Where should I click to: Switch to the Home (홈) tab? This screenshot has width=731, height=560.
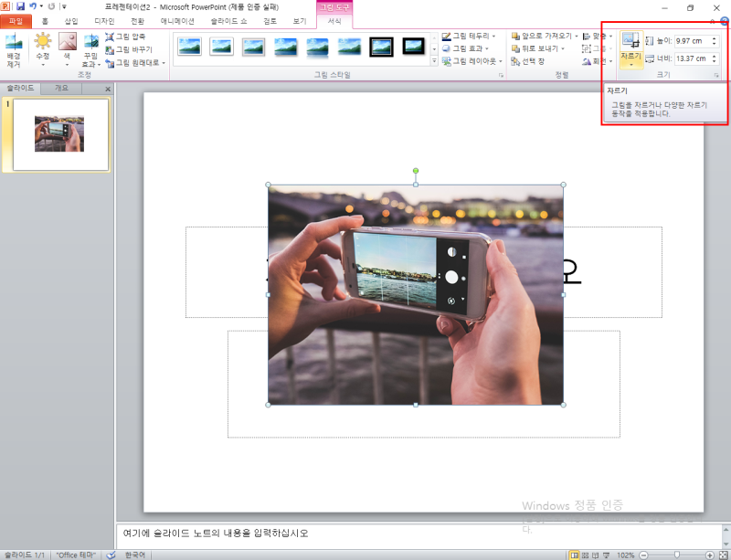[x=45, y=21]
